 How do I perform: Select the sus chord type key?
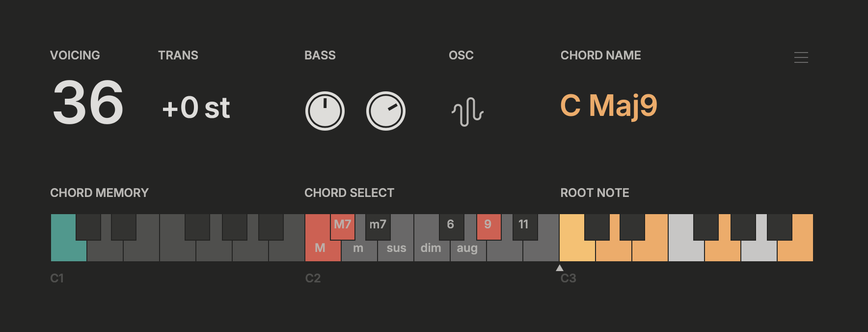pos(396,249)
